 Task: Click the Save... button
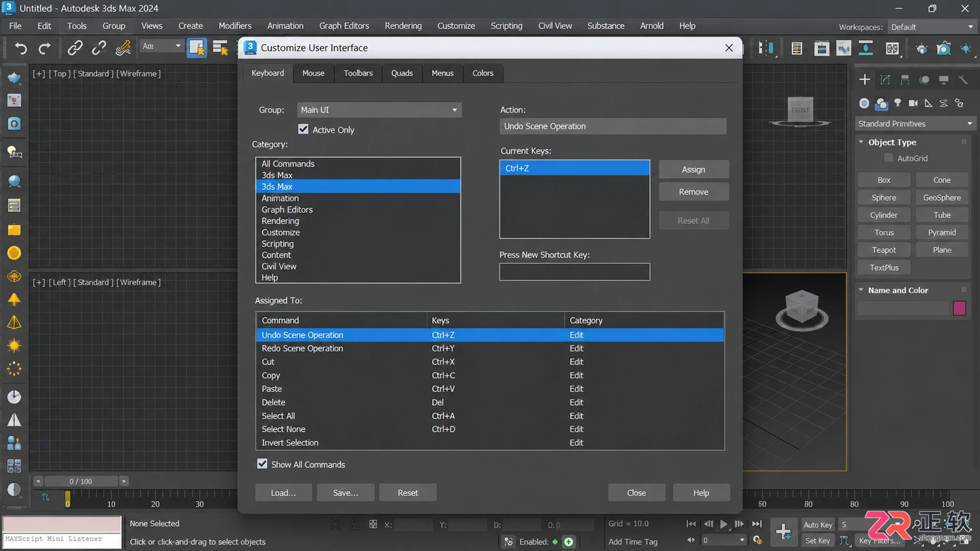click(x=345, y=492)
